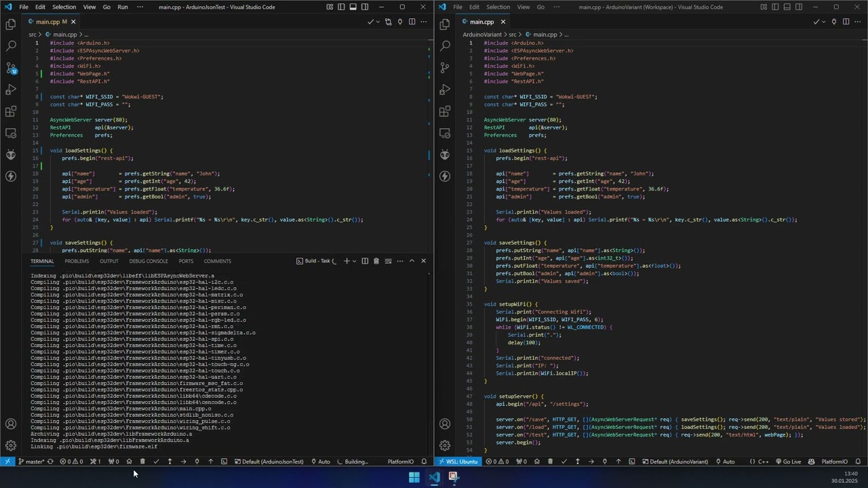The width and height of the screenshot is (868, 488).
Task: Open Search view in the left VS Code window
Action: (x=11, y=46)
